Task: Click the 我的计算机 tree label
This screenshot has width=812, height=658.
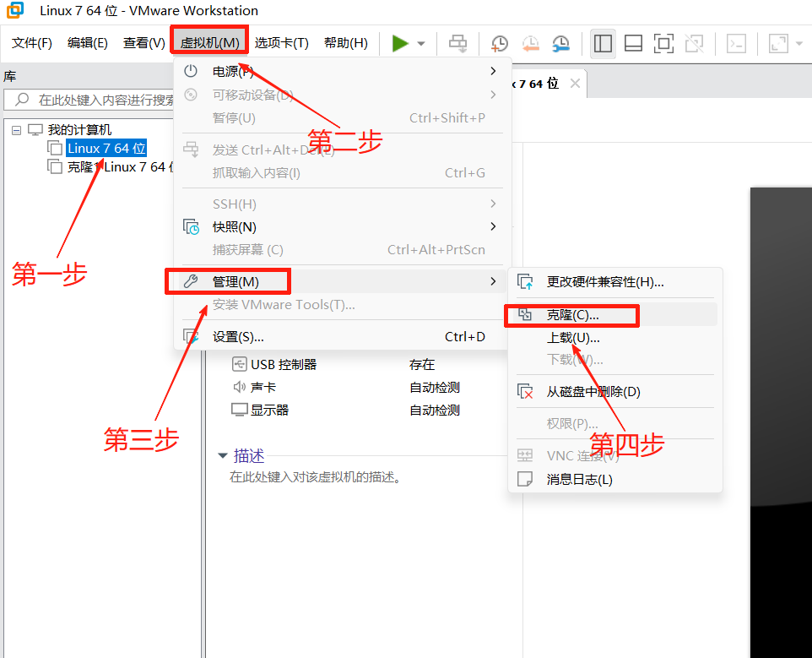Action: [x=79, y=129]
